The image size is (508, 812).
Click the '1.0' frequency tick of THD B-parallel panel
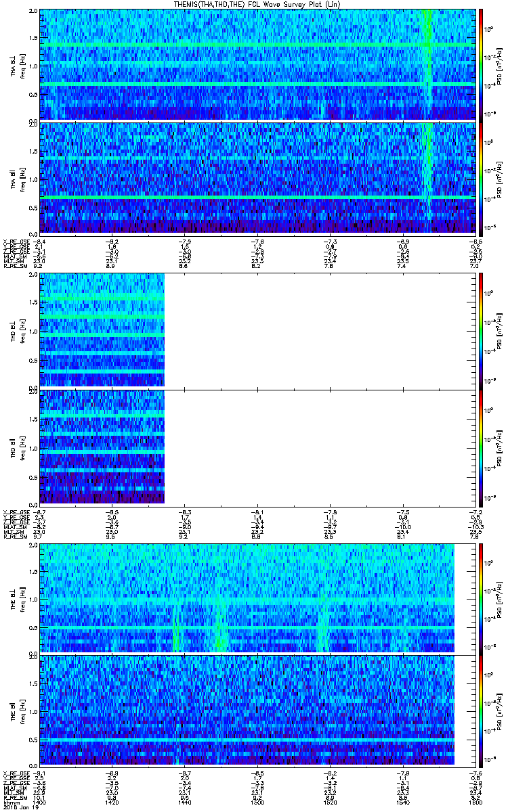(x=33, y=449)
